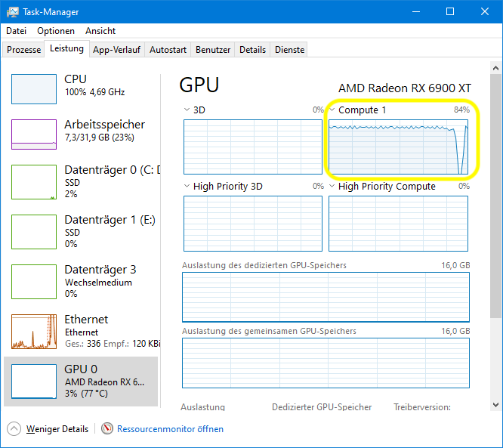This screenshot has width=503, height=448.
Task: Click the Ressourcenmonitor icon
Action: (107, 429)
